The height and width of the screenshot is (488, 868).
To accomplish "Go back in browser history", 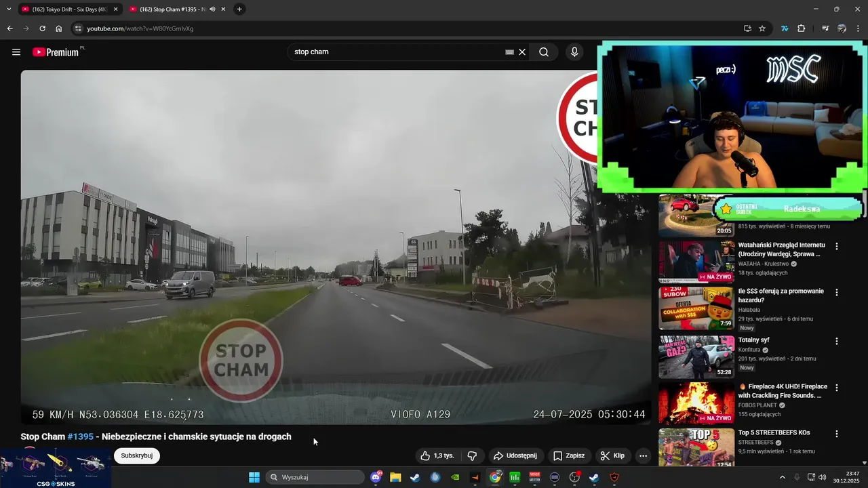I will pyautogui.click(x=9, y=28).
